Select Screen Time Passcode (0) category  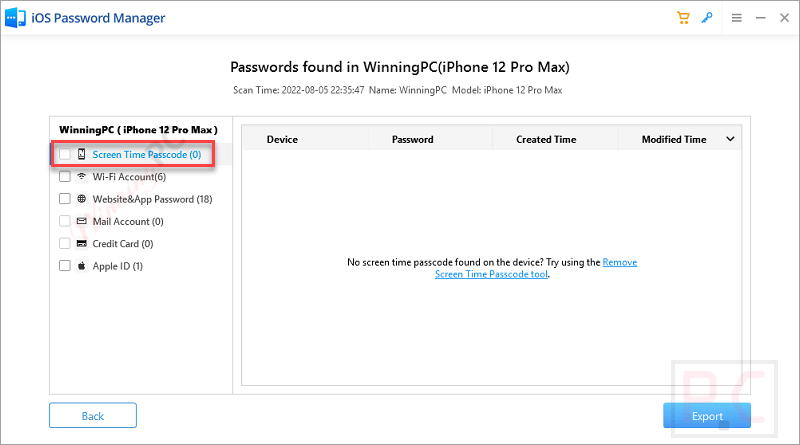[147, 155]
